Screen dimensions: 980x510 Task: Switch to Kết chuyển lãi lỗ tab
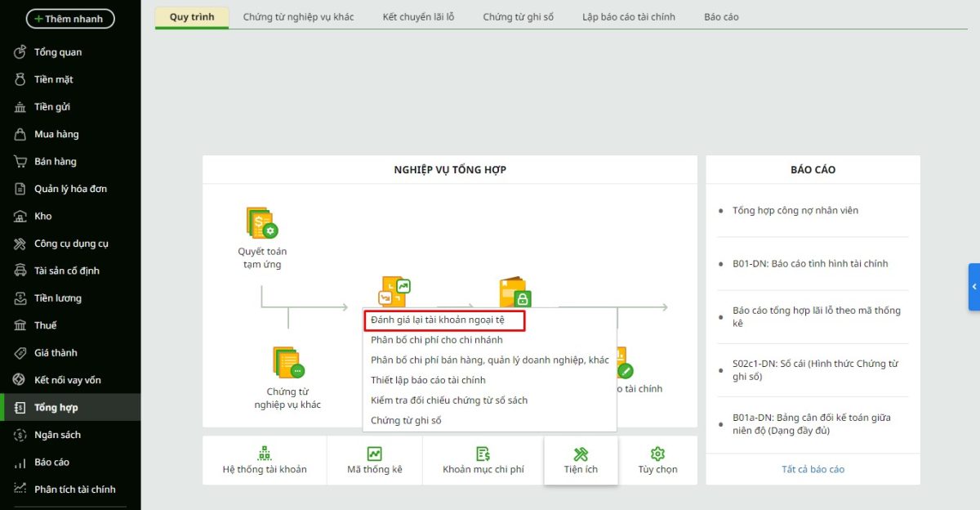pyautogui.click(x=418, y=17)
